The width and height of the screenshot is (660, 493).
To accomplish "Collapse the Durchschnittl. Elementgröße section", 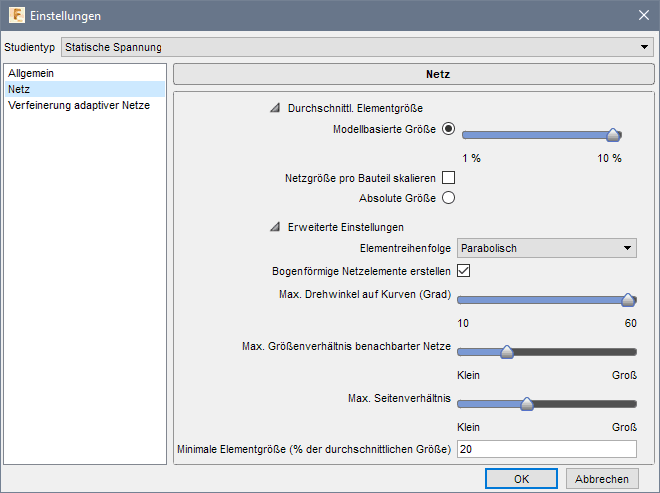I will [x=274, y=108].
